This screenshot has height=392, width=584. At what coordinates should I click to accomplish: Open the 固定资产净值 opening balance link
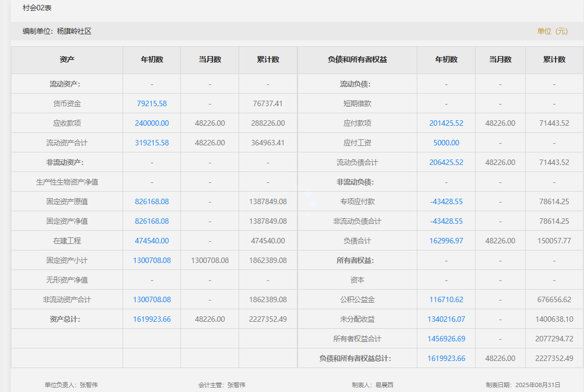[151, 221]
